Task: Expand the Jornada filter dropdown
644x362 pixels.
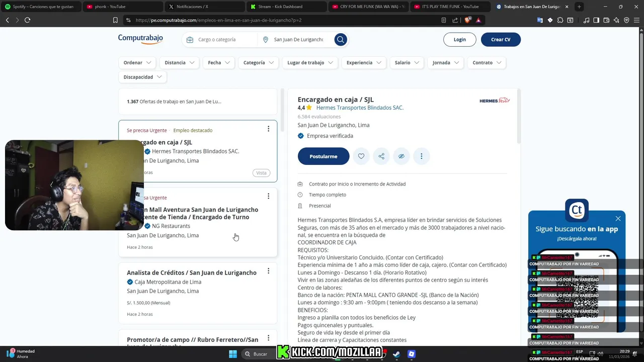Action: pyautogui.click(x=446, y=63)
